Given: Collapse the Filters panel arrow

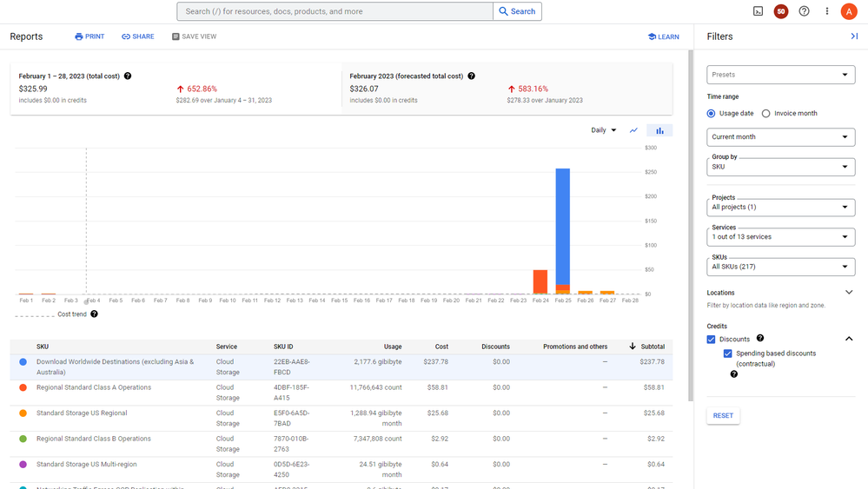Looking at the screenshot, I should click(854, 36).
